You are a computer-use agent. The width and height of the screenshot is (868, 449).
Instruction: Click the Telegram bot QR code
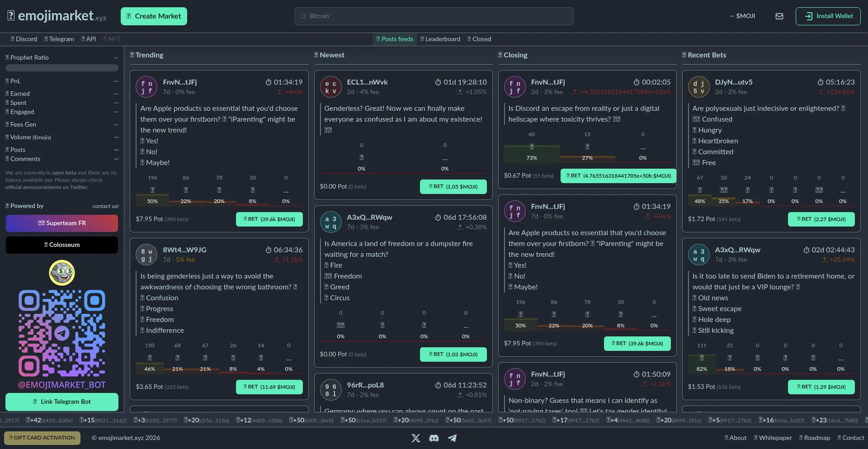pyautogui.click(x=62, y=333)
